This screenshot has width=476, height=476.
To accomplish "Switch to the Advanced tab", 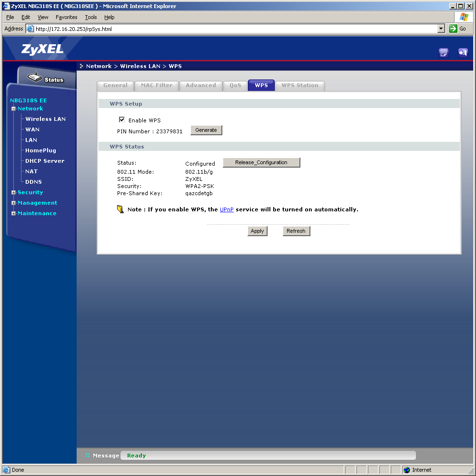I will (x=201, y=85).
